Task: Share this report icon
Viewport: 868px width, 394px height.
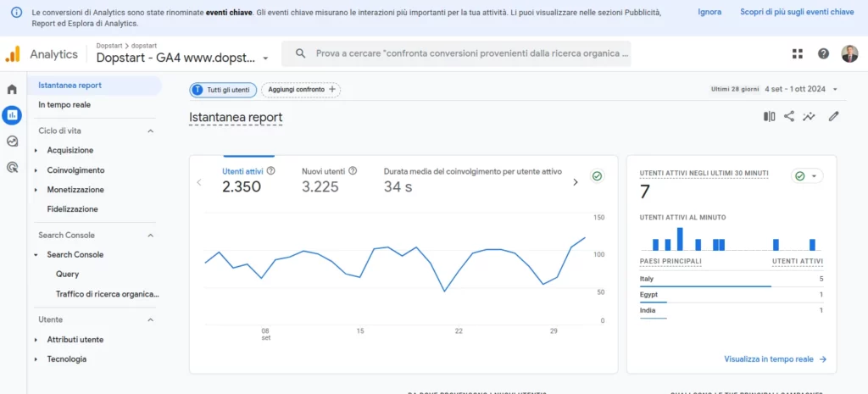Action: click(x=789, y=116)
